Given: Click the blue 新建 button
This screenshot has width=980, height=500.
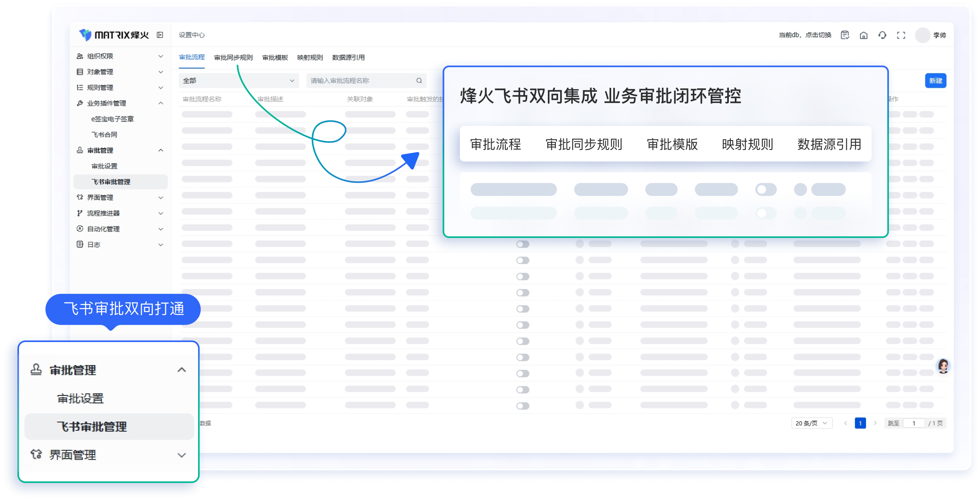Looking at the screenshot, I should pyautogui.click(x=936, y=81).
